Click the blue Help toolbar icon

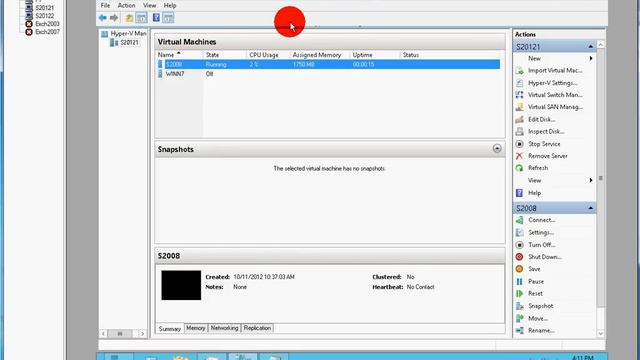click(156, 18)
